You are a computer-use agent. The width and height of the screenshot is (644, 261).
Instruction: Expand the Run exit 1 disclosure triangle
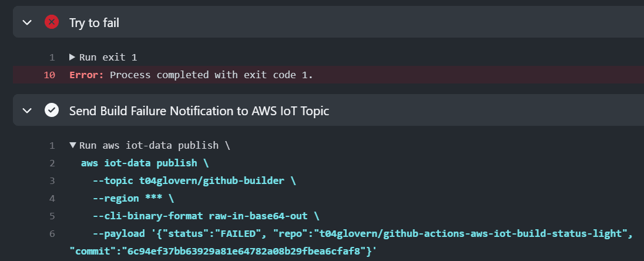pyautogui.click(x=72, y=58)
